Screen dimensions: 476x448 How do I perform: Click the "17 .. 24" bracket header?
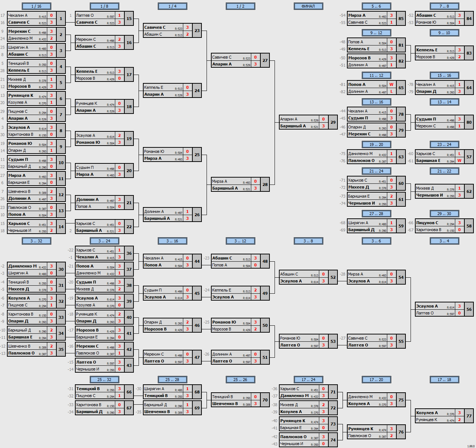308,380
